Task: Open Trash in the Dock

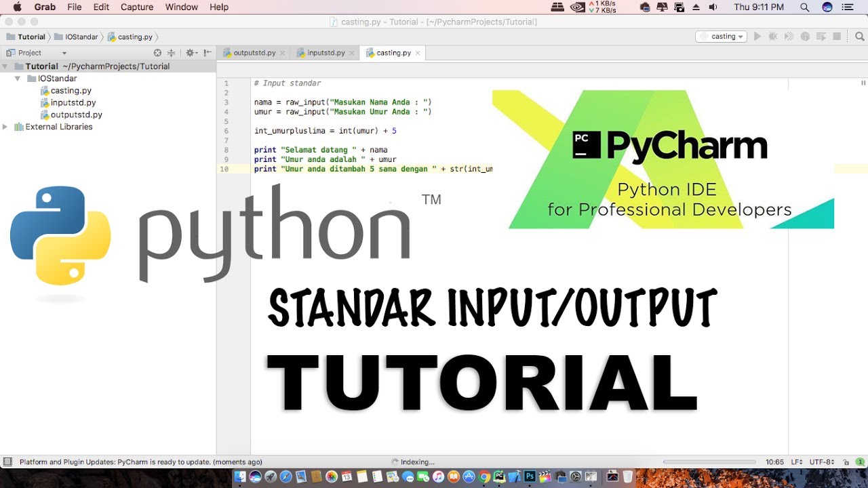Action: (x=628, y=476)
